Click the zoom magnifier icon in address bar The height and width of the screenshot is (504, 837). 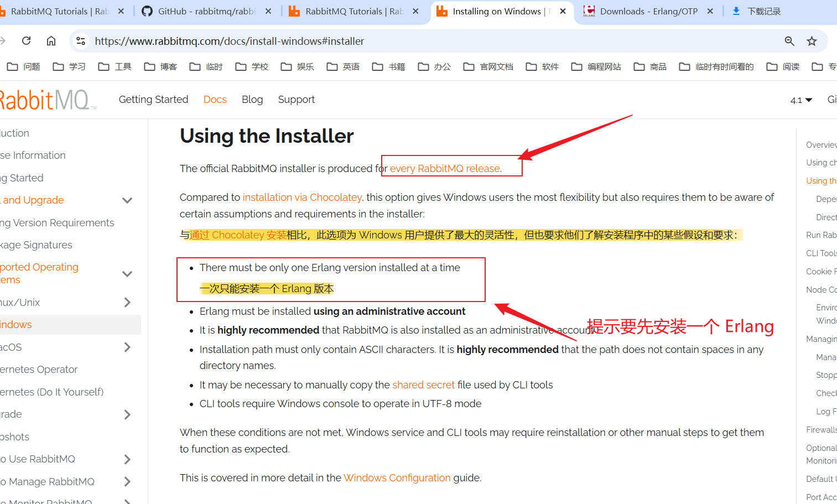(x=789, y=41)
